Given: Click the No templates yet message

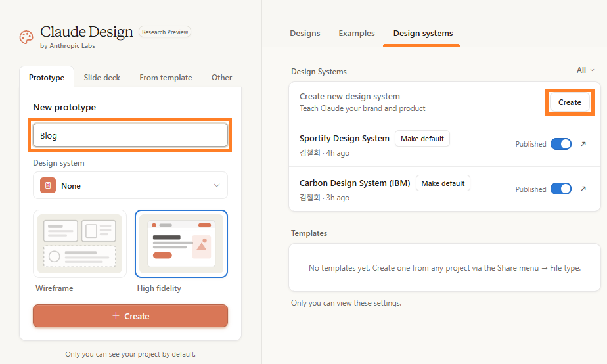Looking at the screenshot, I should coord(444,268).
